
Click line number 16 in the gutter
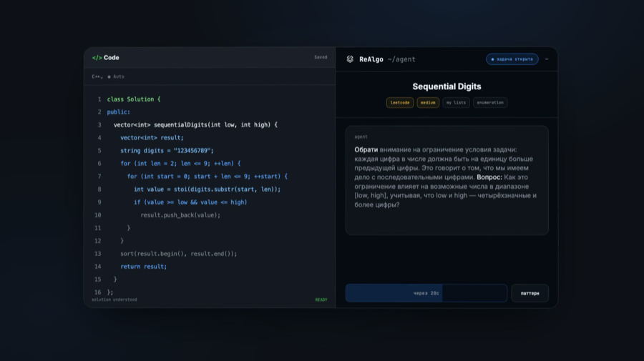pos(97,292)
